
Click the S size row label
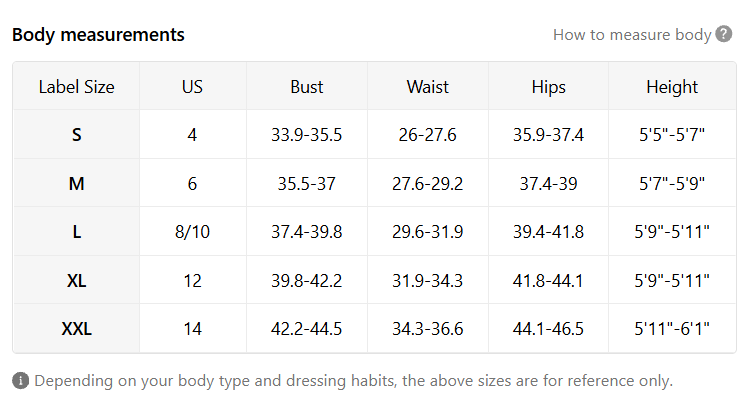(x=76, y=135)
